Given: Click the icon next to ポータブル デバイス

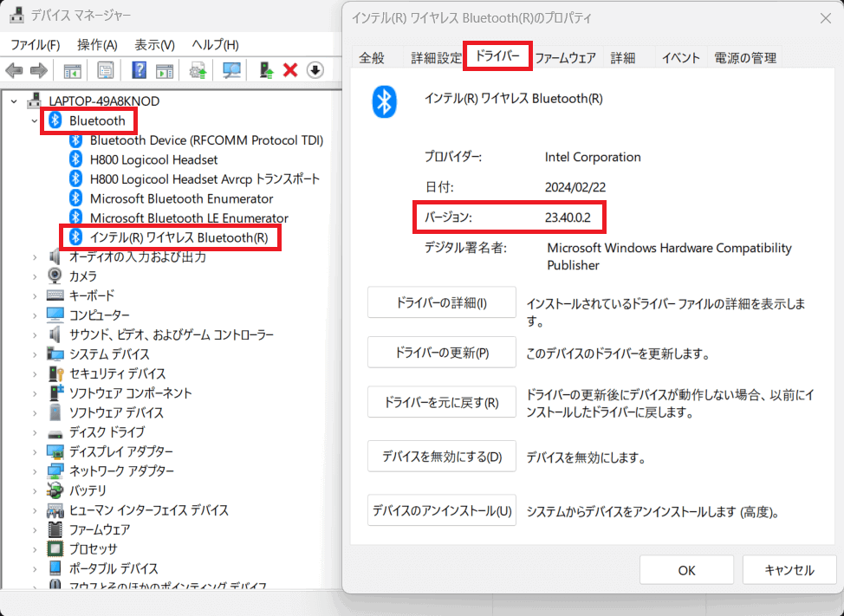Looking at the screenshot, I should point(55,568).
